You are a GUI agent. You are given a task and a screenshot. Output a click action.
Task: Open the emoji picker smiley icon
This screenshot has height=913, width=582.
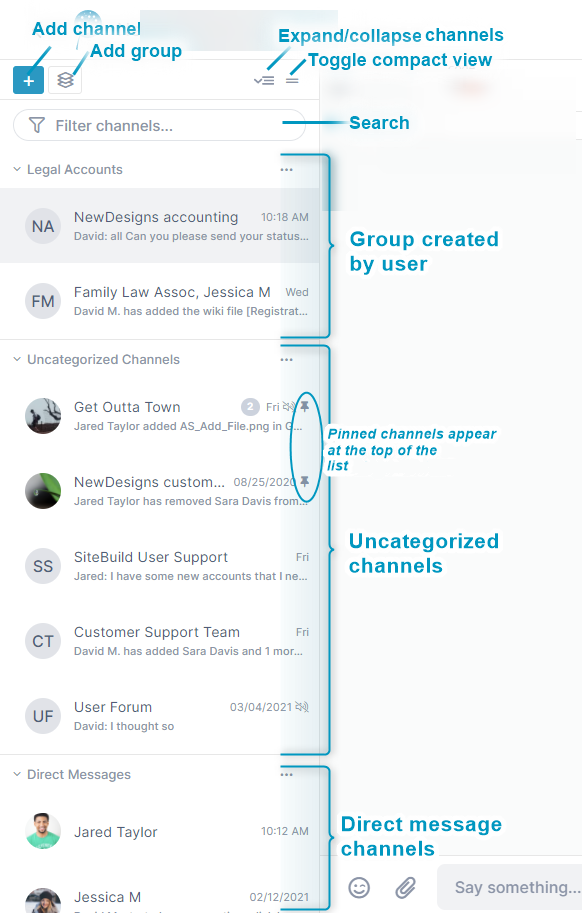(x=359, y=887)
